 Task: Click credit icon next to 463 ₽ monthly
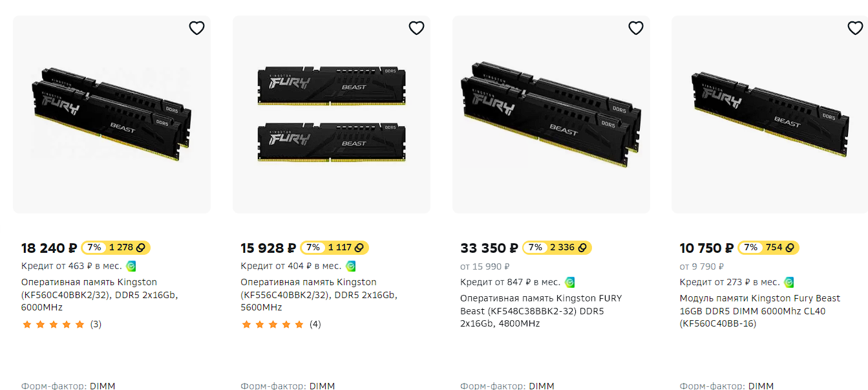tap(131, 266)
